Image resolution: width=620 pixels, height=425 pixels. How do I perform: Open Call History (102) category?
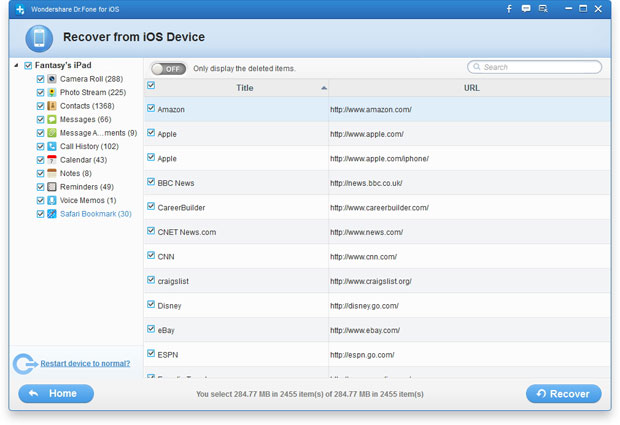[89, 146]
